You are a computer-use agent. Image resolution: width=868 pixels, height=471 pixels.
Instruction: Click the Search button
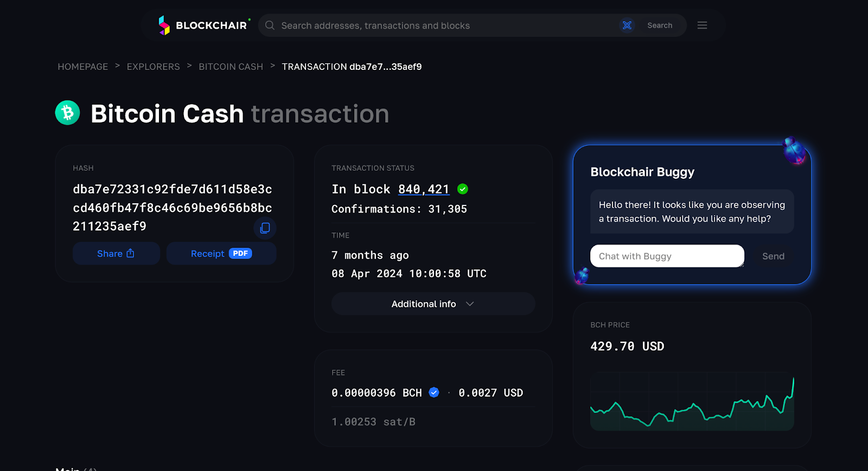click(660, 25)
